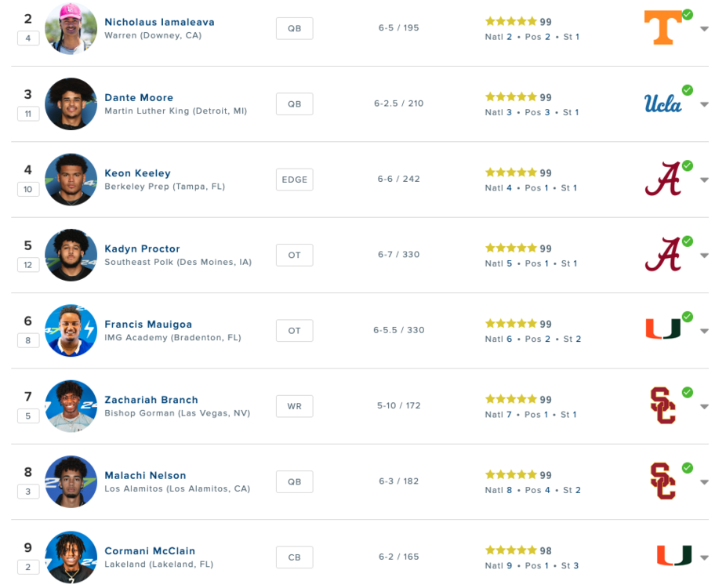The width and height of the screenshot is (726, 588).
Task: Click the Miami logo for Francis Mauigoa
Action: 662,329
